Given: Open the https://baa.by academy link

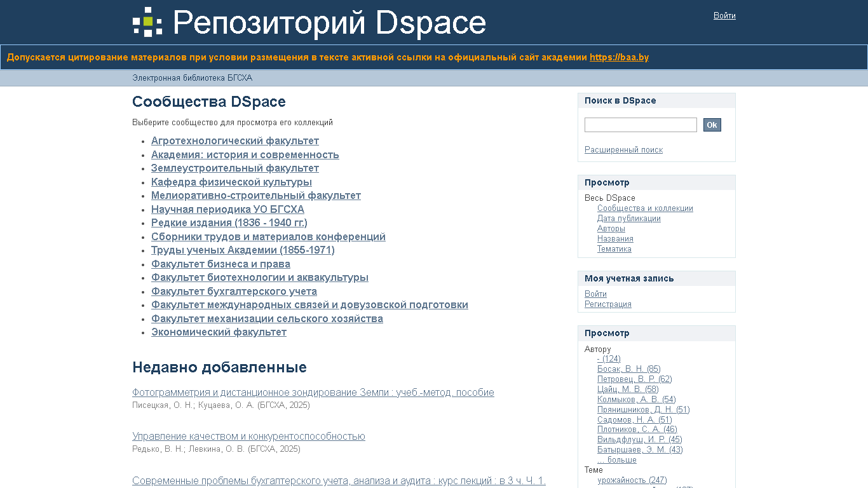Looking at the screenshot, I should pos(619,57).
